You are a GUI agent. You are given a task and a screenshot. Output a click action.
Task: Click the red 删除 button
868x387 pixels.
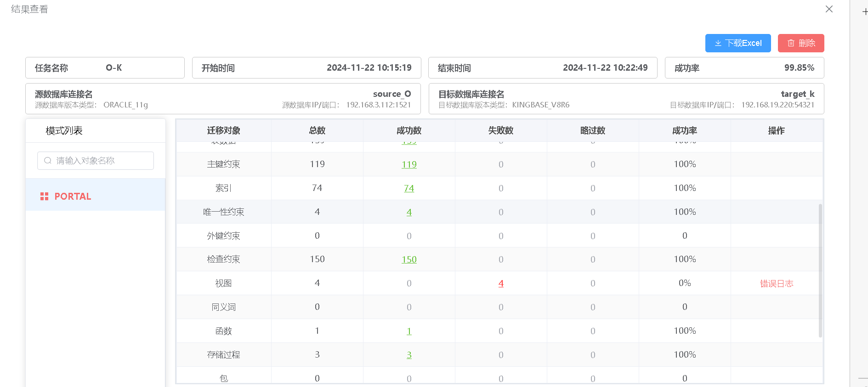click(x=801, y=43)
